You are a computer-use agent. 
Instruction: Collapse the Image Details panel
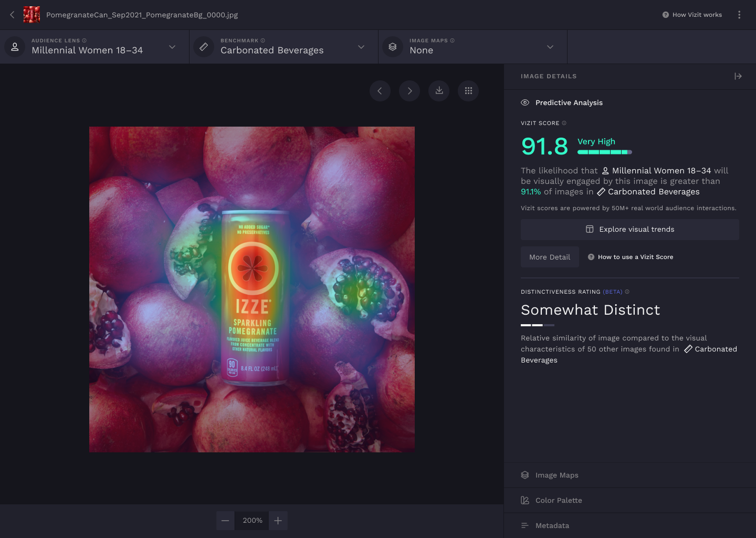tap(738, 76)
